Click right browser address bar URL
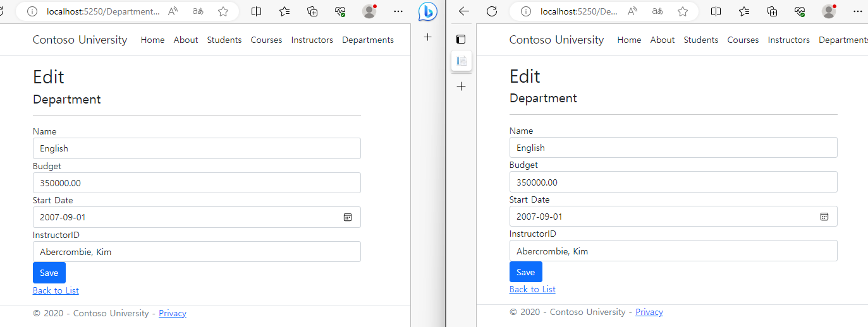This screenshot has width=868, height=327. point(580,11)
